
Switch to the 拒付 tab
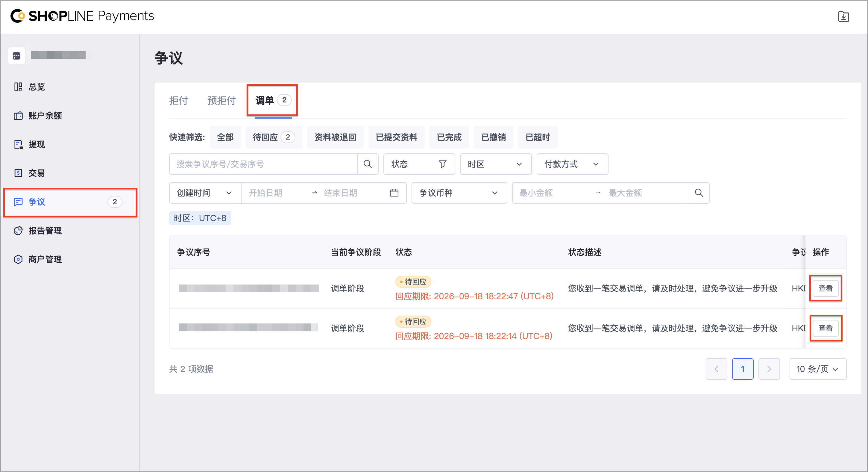coord(178,100)
